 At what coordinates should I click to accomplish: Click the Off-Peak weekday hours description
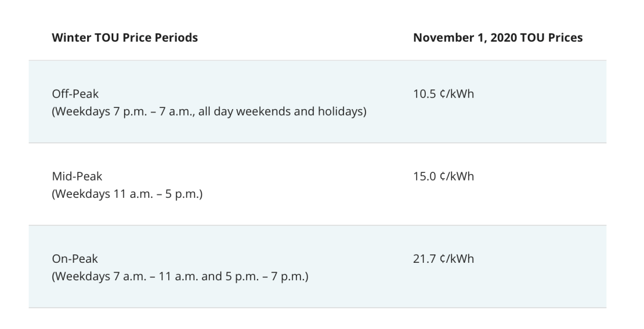209,111
